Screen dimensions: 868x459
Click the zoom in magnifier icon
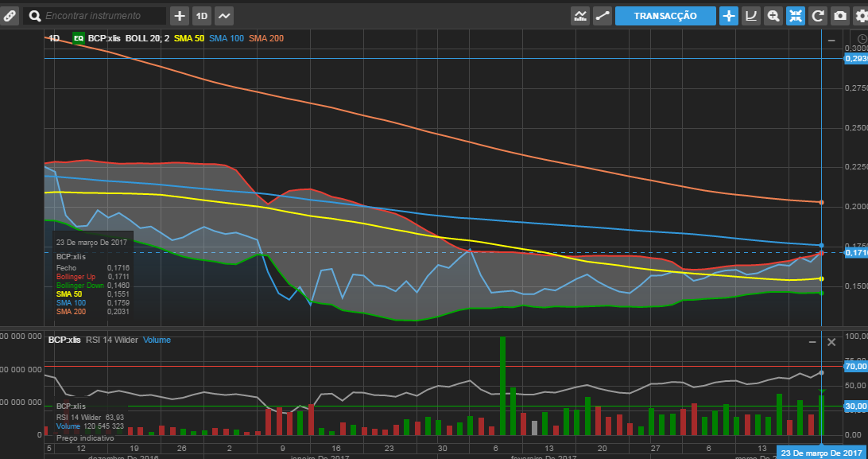(773, 16)
